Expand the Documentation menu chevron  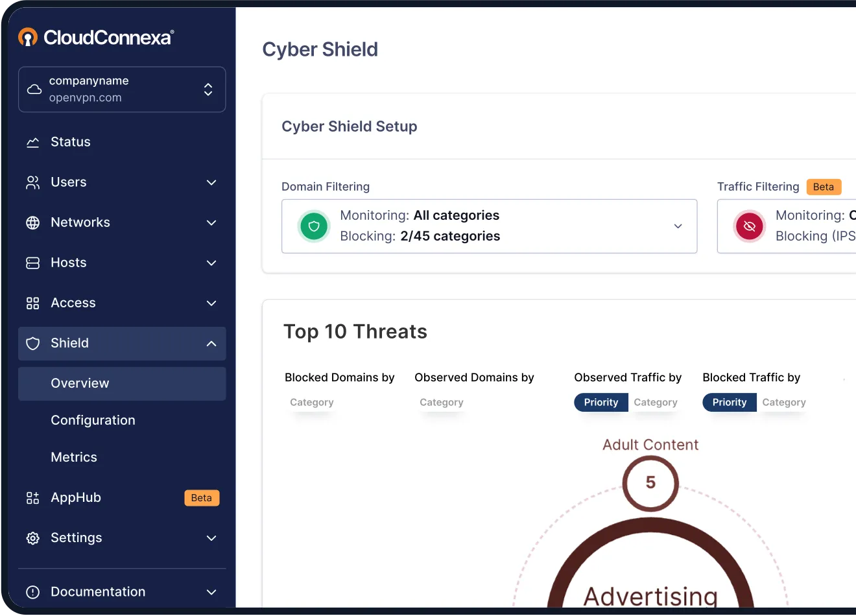[x=211, y=592]
